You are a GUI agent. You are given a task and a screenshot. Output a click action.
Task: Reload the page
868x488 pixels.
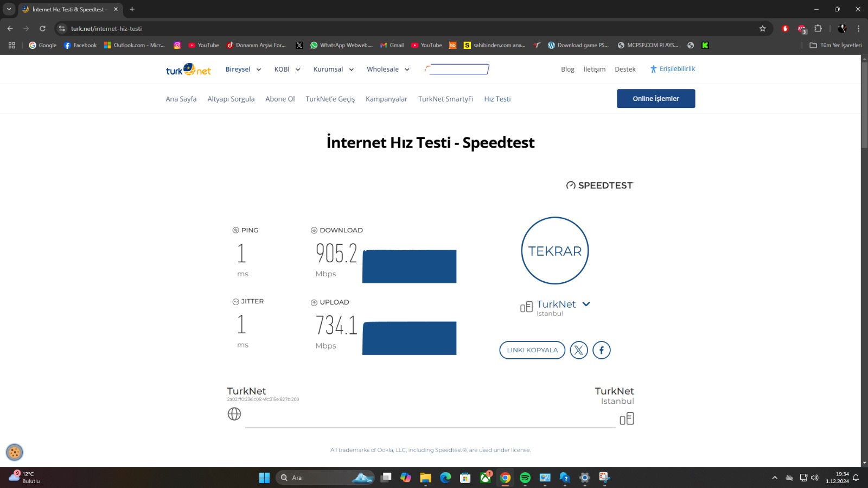click(x=42, y=29)
